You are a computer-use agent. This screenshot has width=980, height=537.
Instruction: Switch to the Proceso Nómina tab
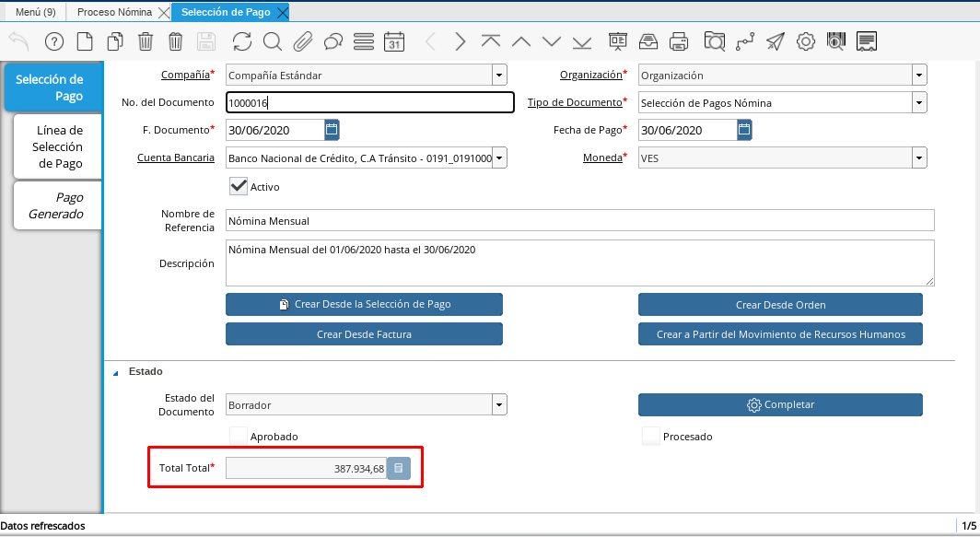click(x=113, y=12)
